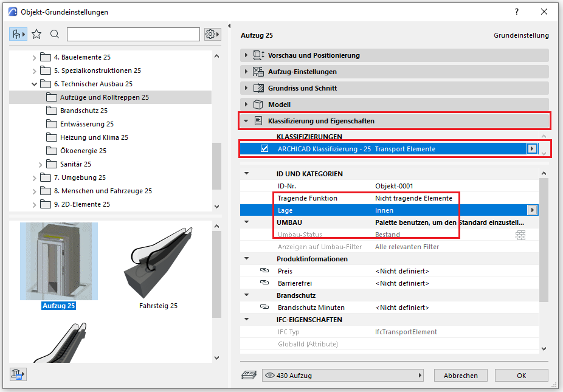Collapse the 6. Technischer Ausbau 25 folder

coord(35,84)
